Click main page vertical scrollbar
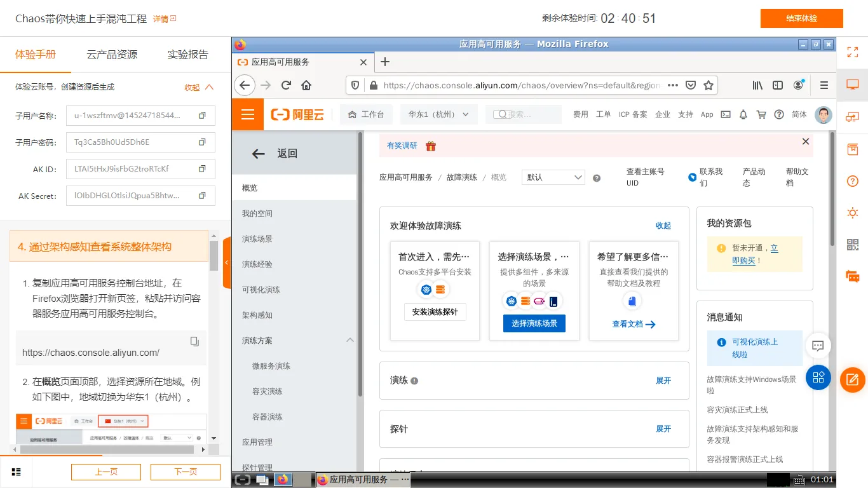 tap(833, 189)
